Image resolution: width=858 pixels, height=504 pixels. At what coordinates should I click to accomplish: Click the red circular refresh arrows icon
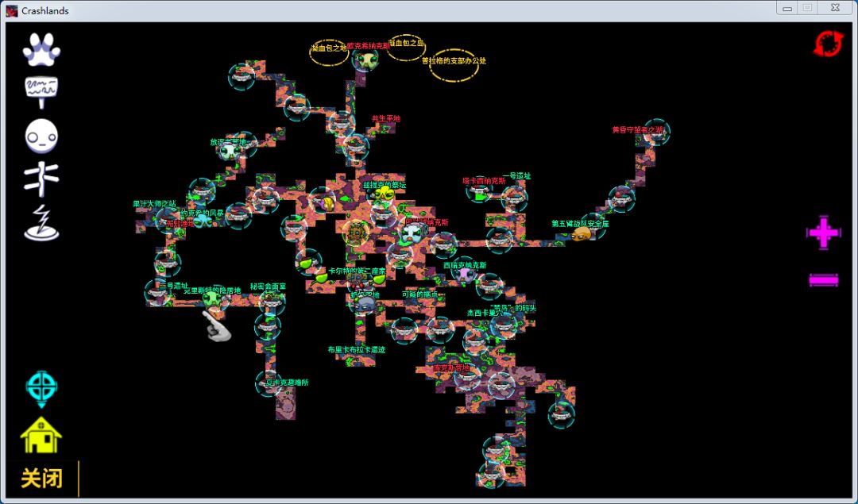click(829, 44)
